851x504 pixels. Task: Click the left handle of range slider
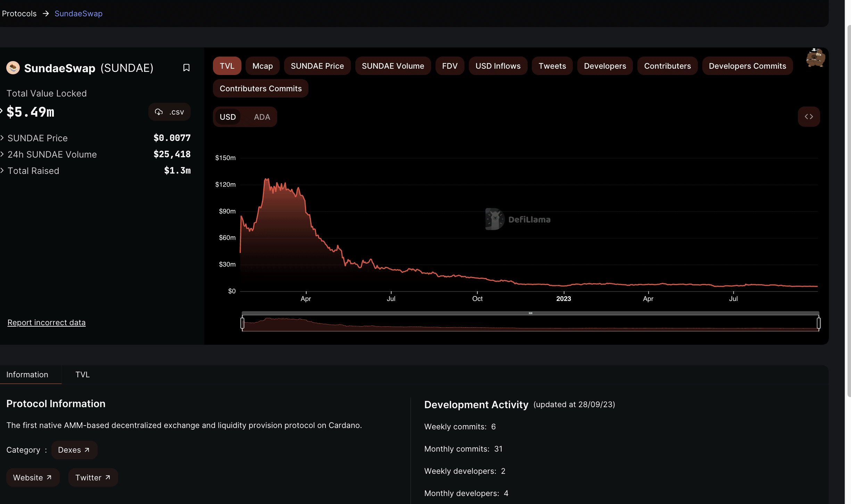pyautogui.click(x=242, y=323)
